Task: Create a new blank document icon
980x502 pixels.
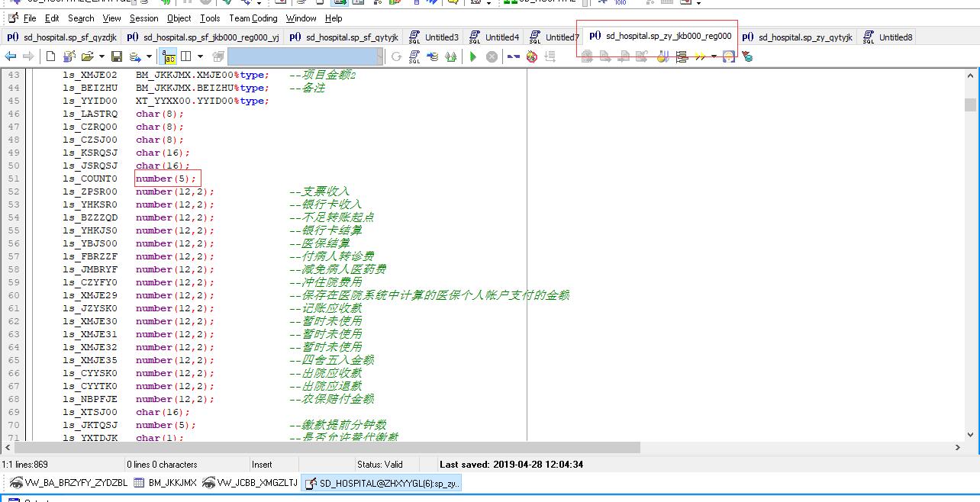Action: pyautogui.click(x=50, y=56)
